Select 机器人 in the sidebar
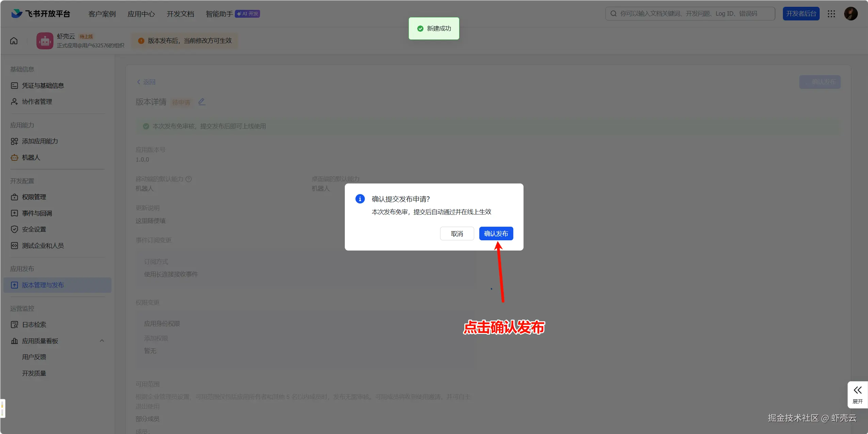This screenshot has height=434, width=868. 32,157
